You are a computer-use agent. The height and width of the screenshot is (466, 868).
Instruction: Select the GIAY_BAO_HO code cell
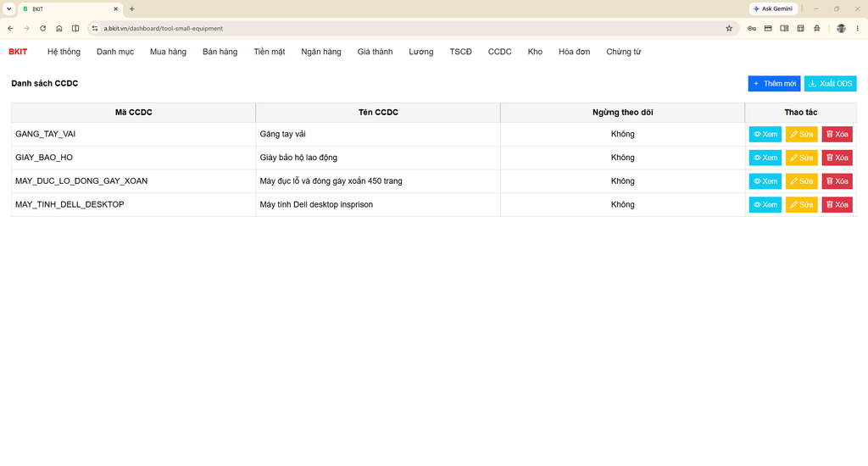coord(133,158)
